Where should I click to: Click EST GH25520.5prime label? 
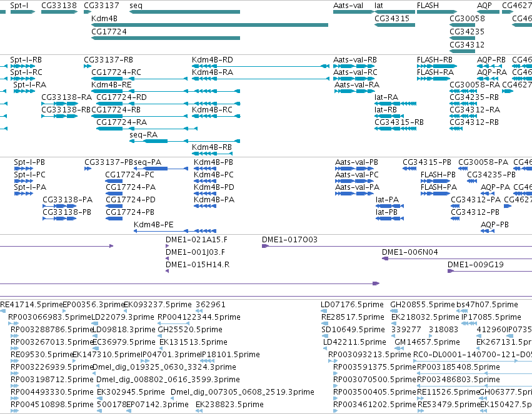[190, 330]
